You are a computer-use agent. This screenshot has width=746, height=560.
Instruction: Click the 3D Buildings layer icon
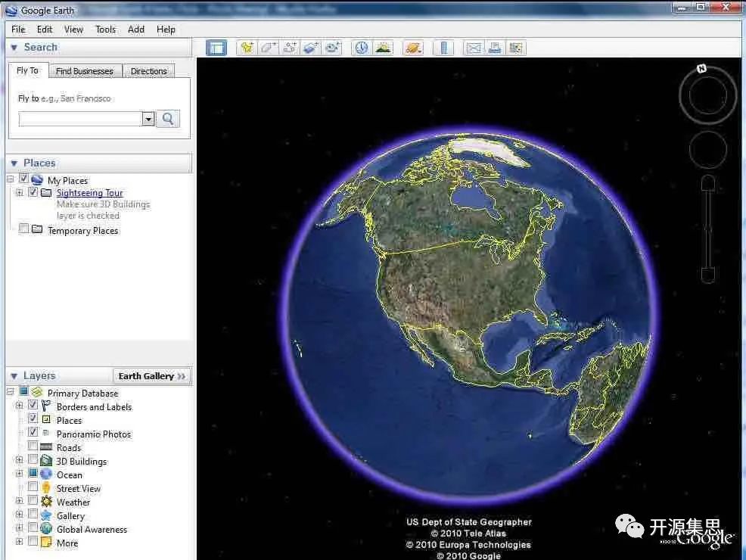pos(46,461)
